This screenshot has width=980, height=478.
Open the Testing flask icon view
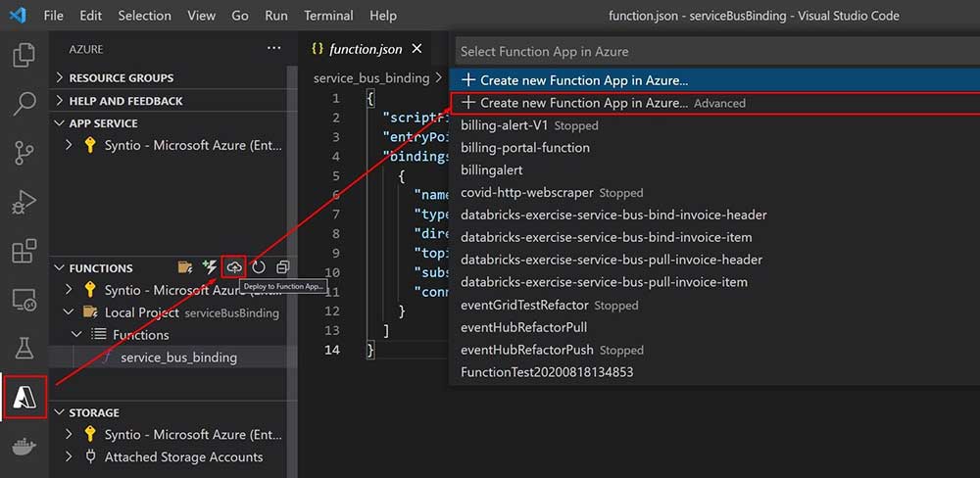[24, 348]
